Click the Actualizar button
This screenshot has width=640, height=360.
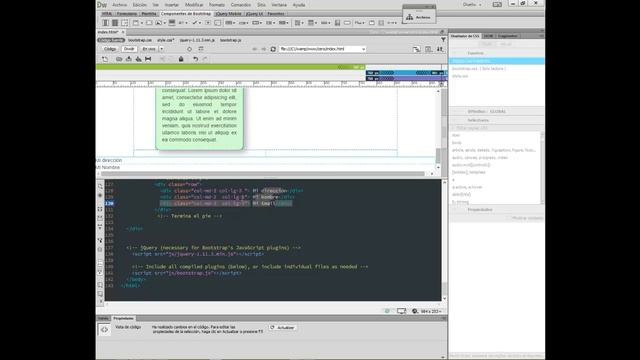(282, 327)
